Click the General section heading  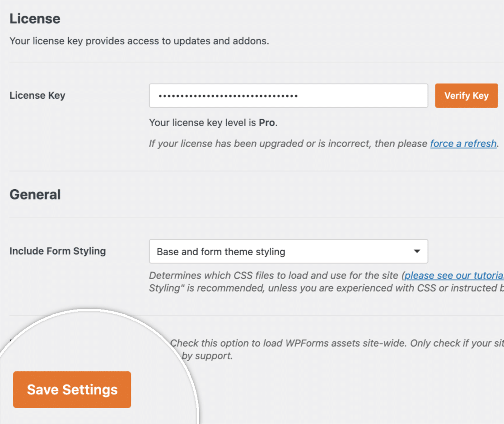pos(35,194)
